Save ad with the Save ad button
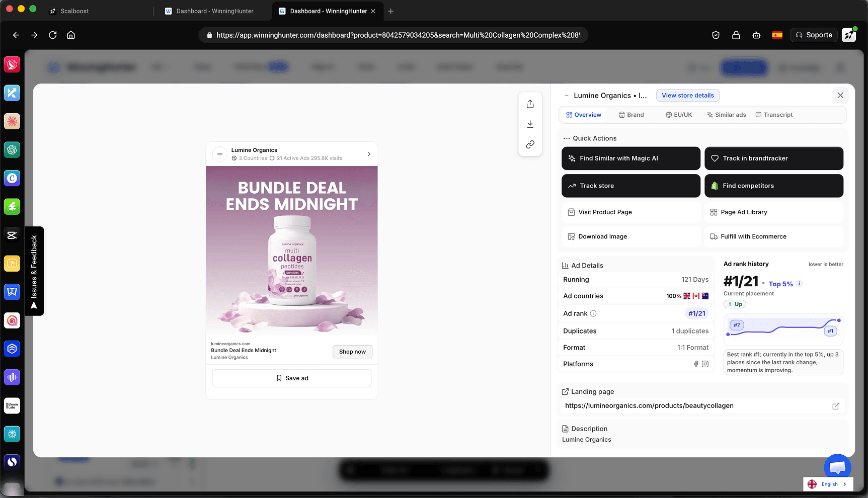This screenshot has height=498, width=868. point(292,378)
